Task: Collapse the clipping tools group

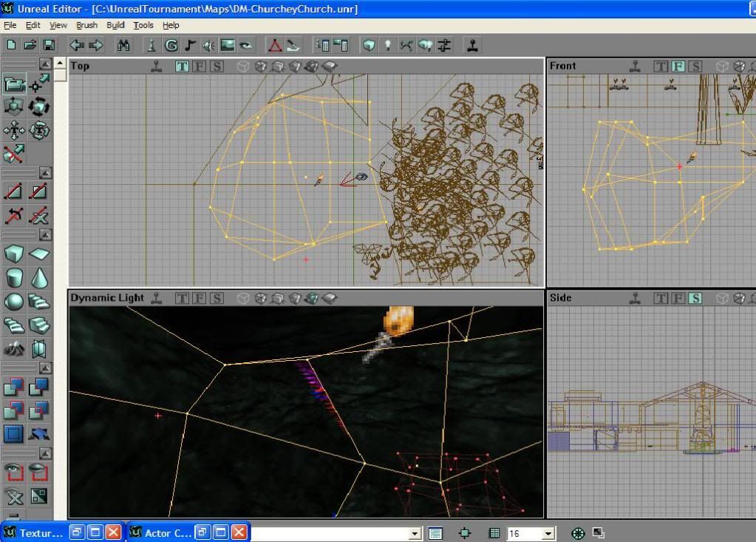Action: click(x=45, y=172)
